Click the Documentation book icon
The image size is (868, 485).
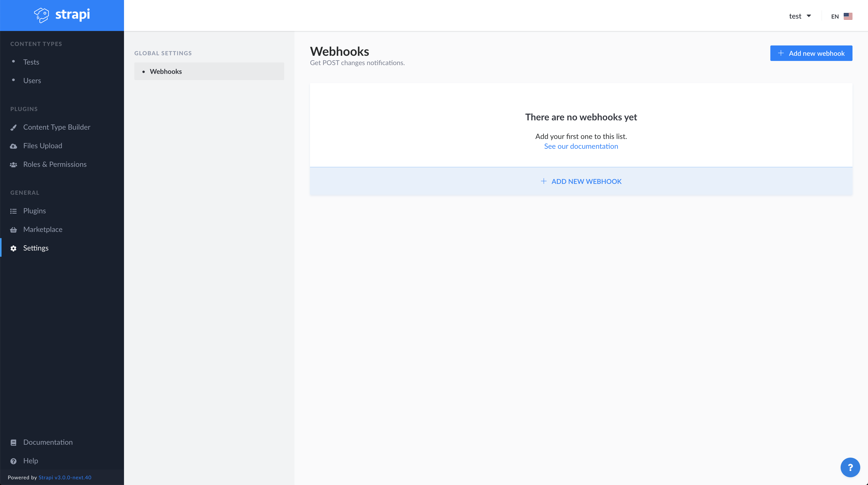(13, 443)
